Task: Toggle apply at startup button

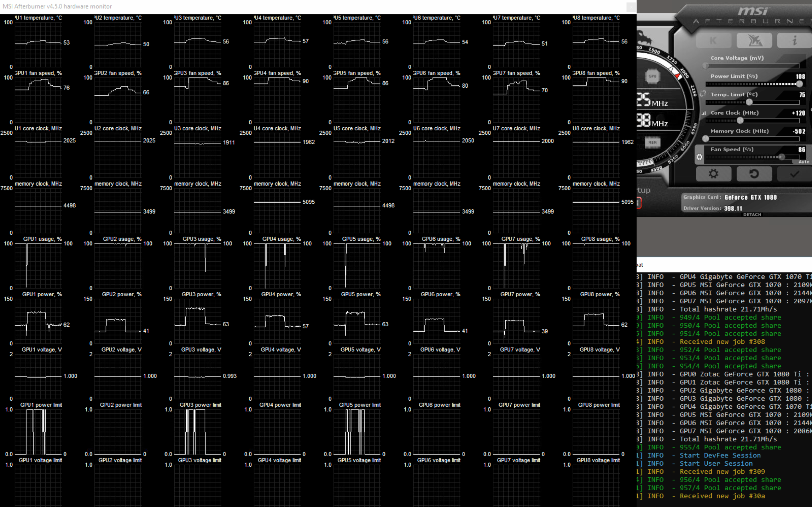Action: [639, 203]
